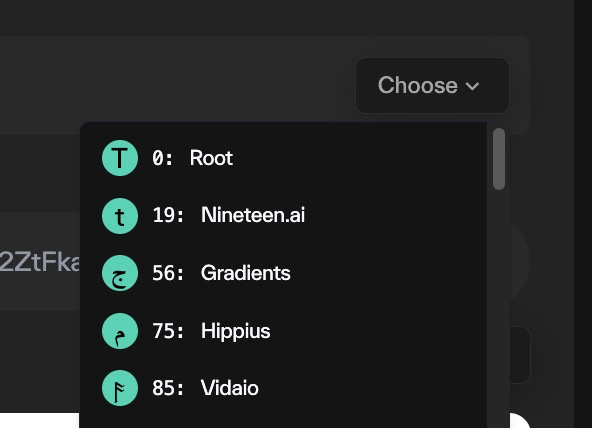Click the chevron arrow beside Choose

coord(472,86)
